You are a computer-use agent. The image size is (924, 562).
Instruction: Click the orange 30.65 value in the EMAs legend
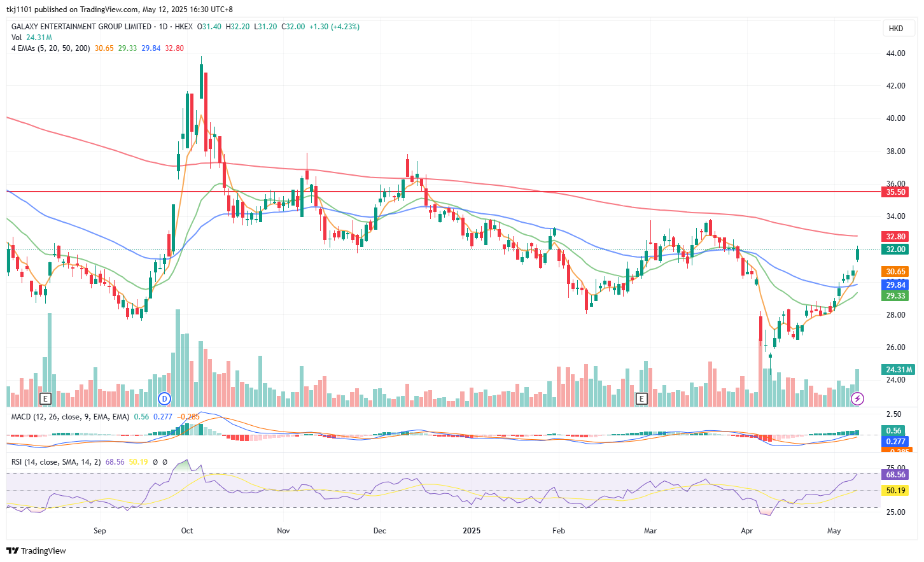tap(104, 48)
